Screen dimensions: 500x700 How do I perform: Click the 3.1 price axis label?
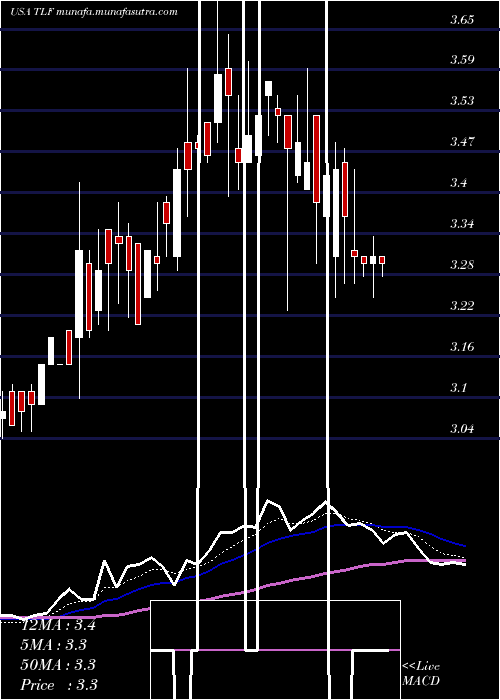click(458, 388)
